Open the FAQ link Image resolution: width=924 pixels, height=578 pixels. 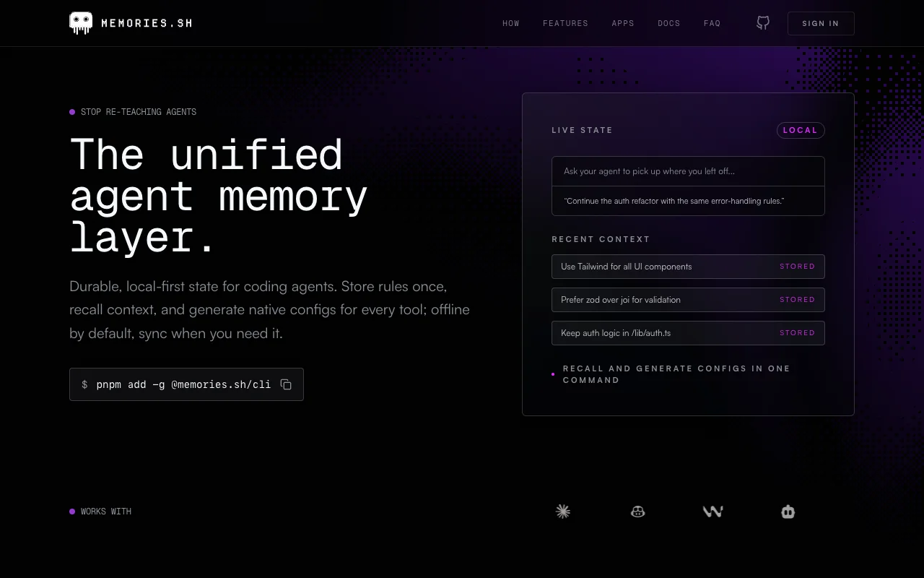[712, 23]
